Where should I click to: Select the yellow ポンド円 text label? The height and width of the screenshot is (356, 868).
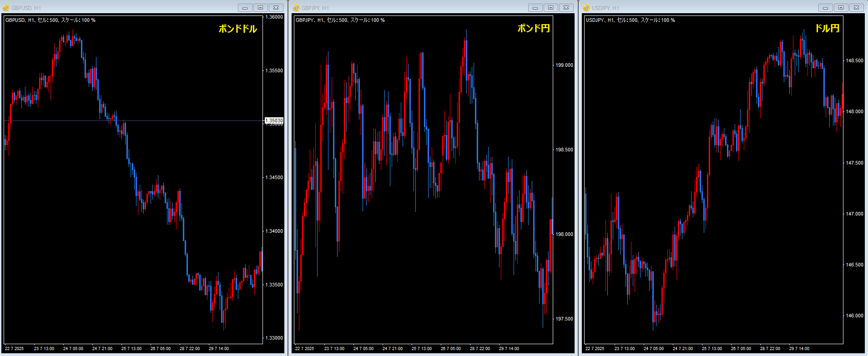533,28
